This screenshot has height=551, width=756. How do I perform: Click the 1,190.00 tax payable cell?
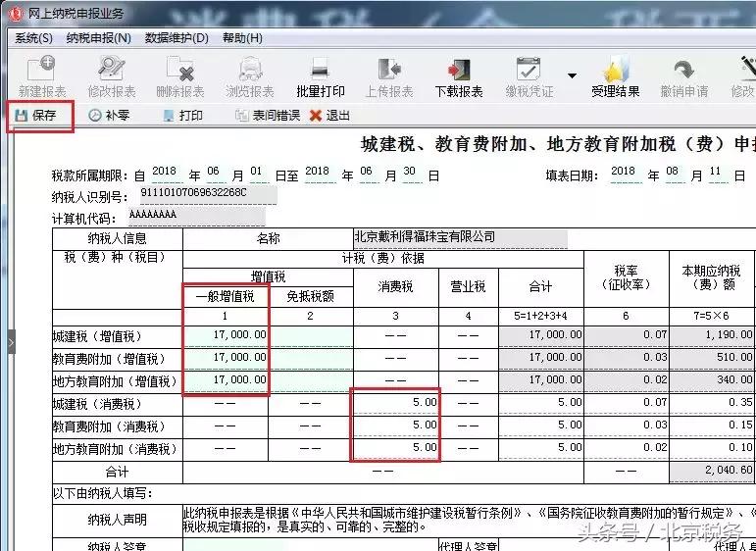coord(712,336)
